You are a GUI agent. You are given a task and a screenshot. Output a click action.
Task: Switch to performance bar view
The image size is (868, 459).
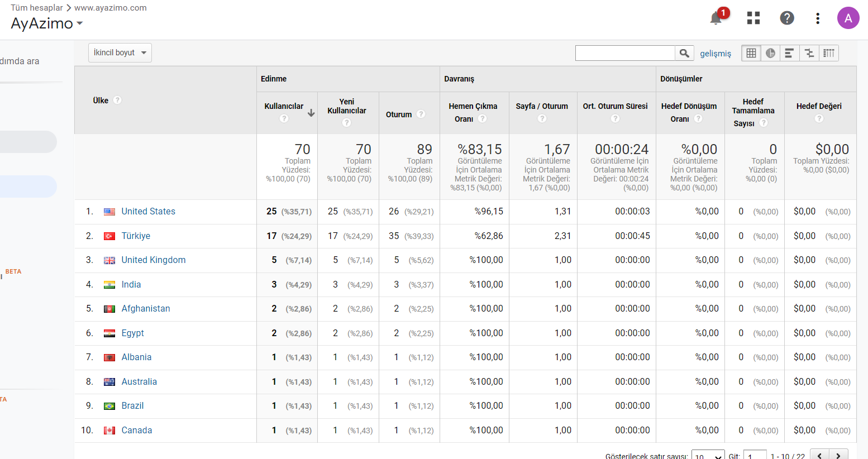789,53
